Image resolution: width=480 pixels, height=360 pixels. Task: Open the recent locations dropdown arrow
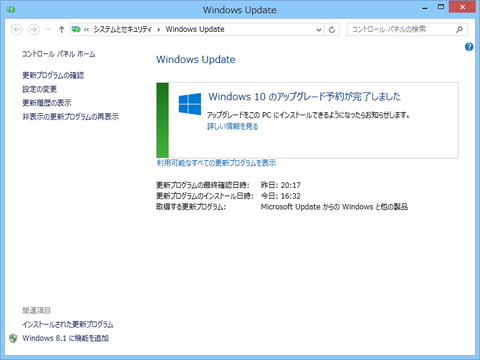(x=48, y=30)
